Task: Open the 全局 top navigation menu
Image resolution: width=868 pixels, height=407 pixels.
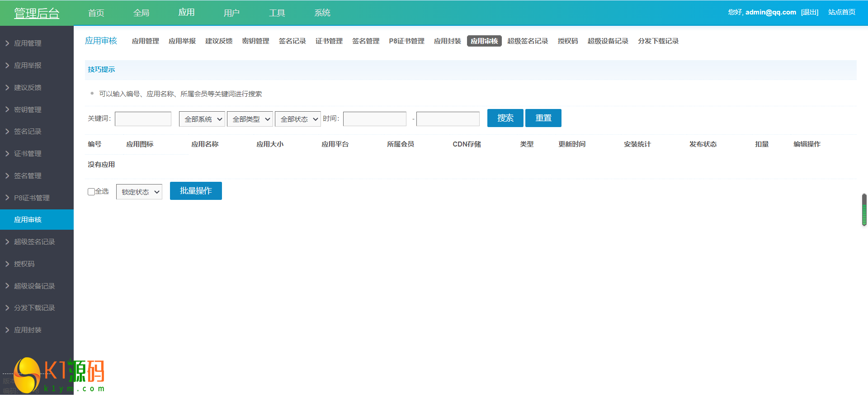Action: (x=142, y=13)
